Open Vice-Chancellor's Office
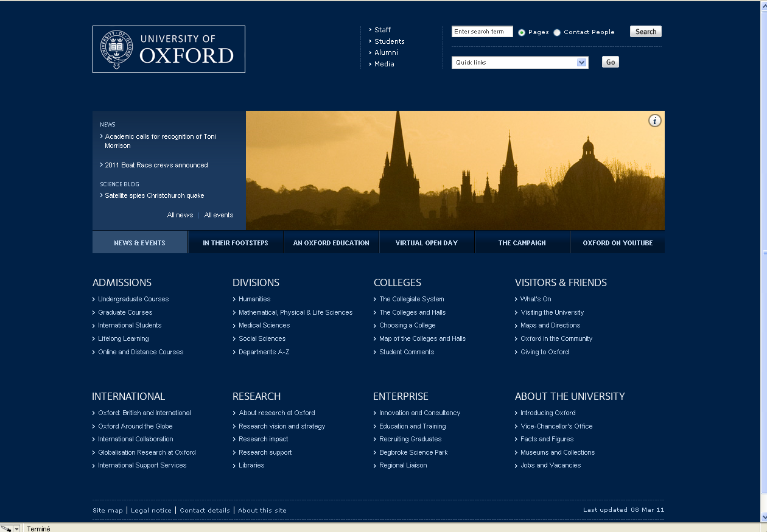767x532 pixels. (x=556, y=426)
